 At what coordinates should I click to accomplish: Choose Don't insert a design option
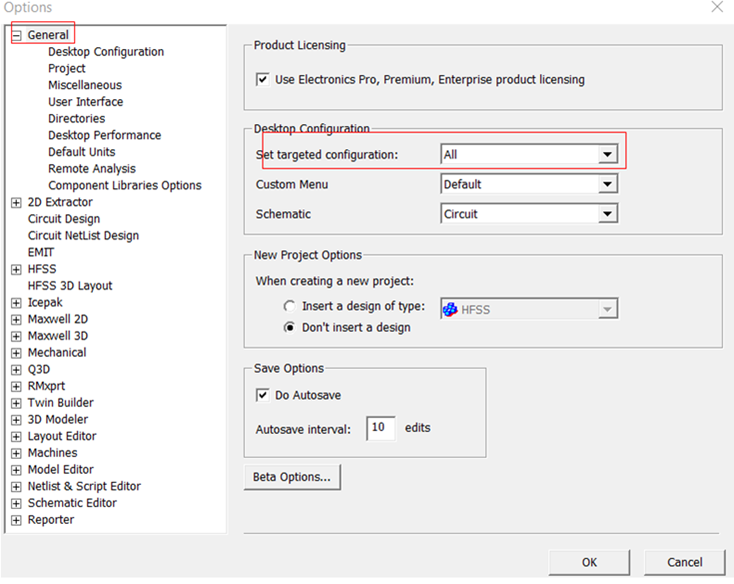point(290,327)
